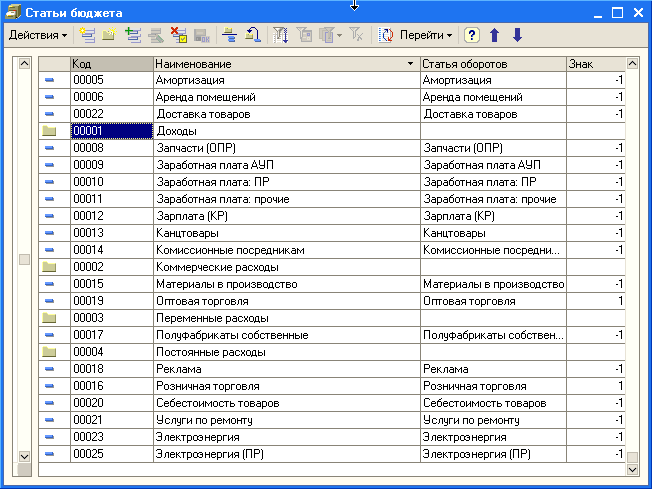The width and height of the screenshot is (652, 489).
Task: Open Help with the question mark icon
Action: point(472,35)
